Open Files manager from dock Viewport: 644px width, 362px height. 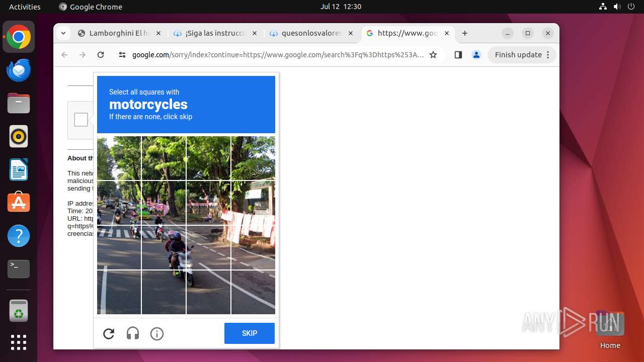[x=19, y=103]
